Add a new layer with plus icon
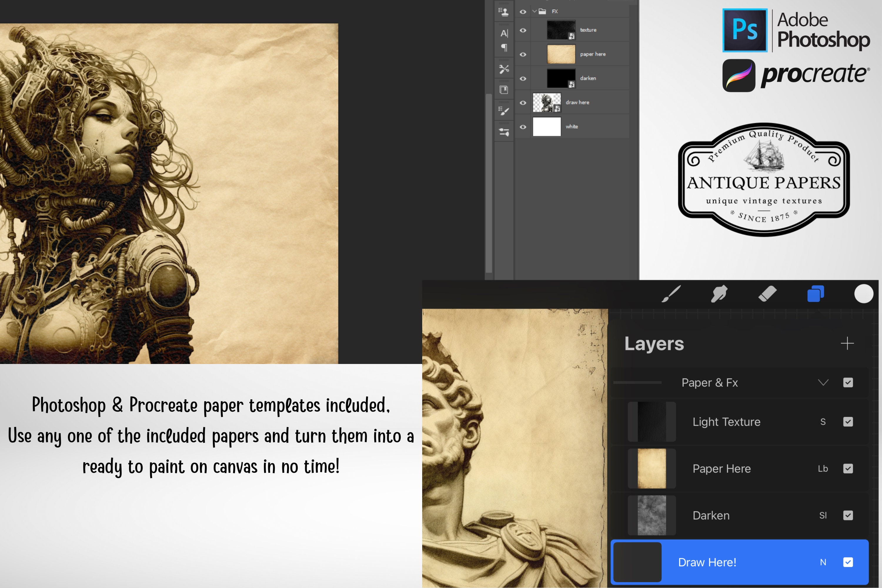The image size is (882, 588). [847, 343]
